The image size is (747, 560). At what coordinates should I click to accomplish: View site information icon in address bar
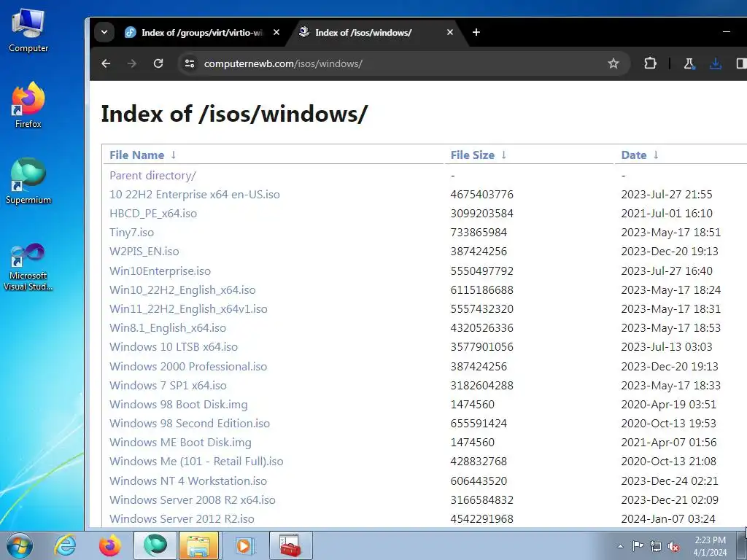click(x=190, y=63)
